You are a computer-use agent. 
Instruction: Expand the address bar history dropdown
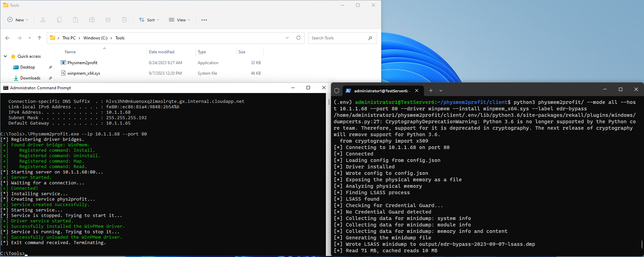click(x=287, y=38)
